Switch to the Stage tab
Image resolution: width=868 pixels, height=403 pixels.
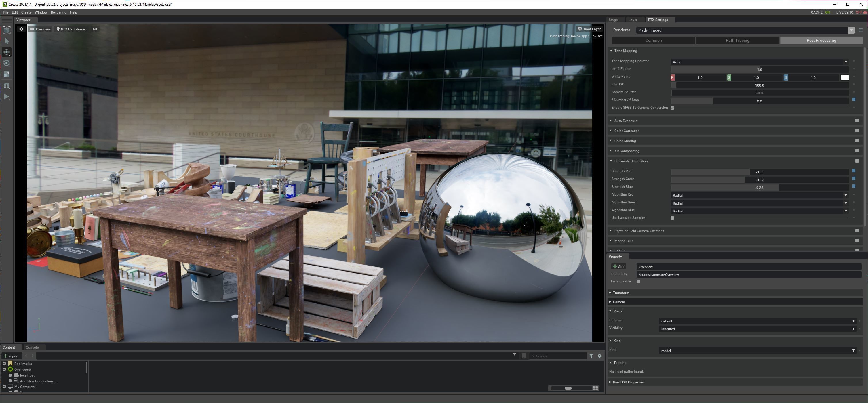coord(613,20)
